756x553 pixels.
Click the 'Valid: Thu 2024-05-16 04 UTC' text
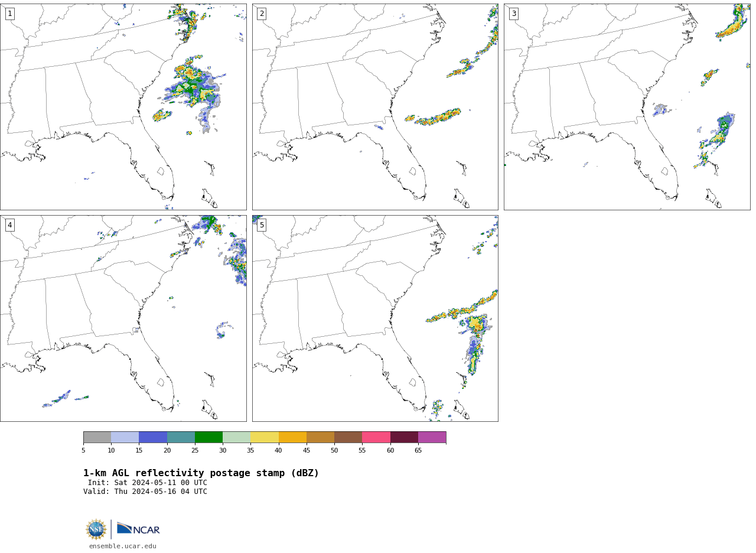pos(145,492)
